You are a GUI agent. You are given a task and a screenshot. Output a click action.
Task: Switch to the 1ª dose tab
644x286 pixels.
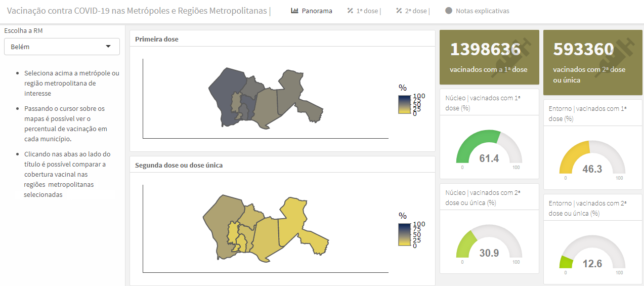(364, 11)
